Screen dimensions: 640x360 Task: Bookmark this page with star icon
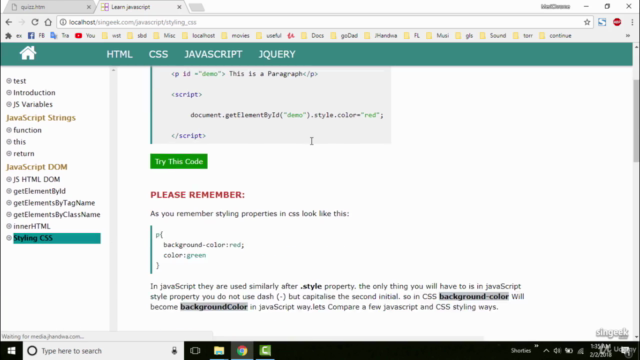tap(587, 22)
